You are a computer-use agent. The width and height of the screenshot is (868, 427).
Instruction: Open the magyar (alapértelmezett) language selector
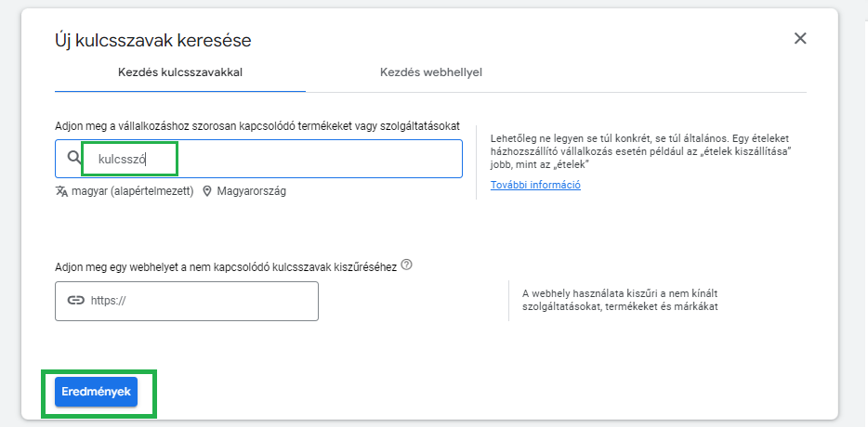(x=132, y=191)
